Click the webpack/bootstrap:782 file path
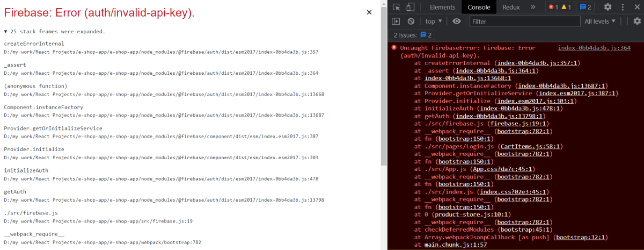This screenshot has width=644, height=250. [x=103, y=242]
